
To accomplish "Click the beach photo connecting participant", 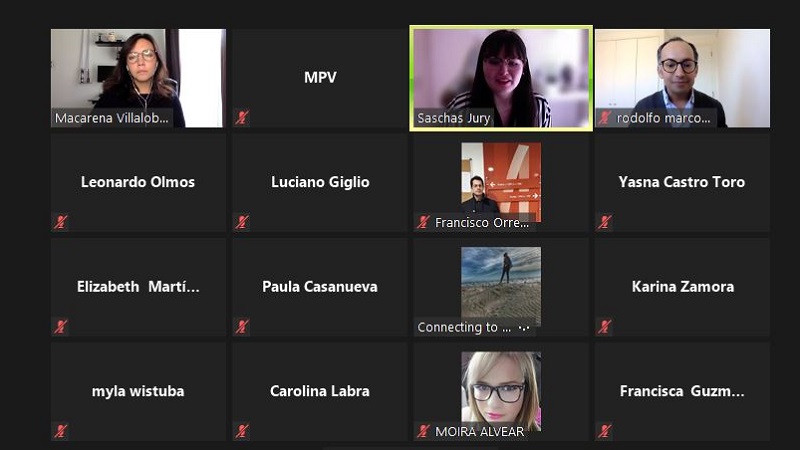I will tap(501, 283).
